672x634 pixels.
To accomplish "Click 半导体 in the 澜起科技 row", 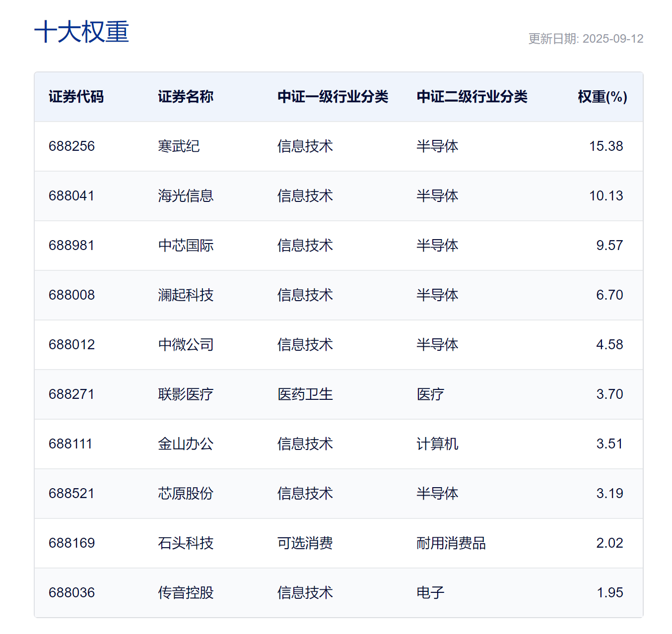I will (x=437, y=295).
